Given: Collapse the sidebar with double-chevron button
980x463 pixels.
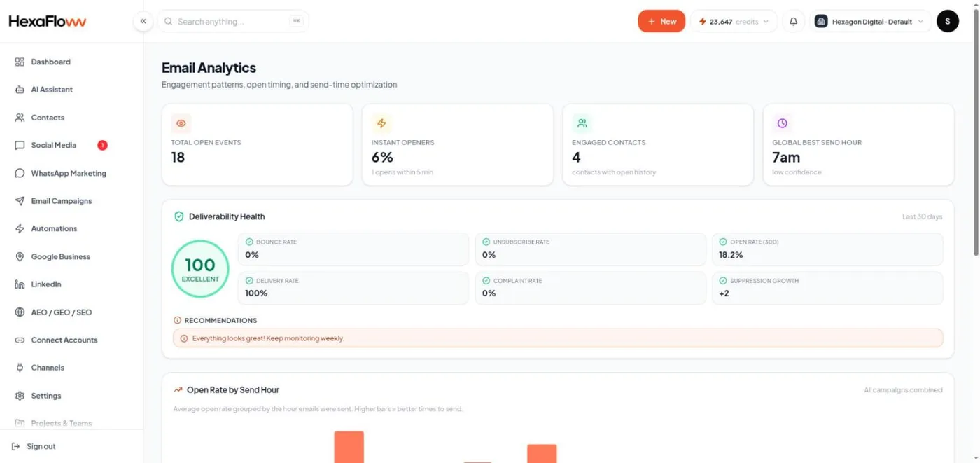Looking at the screenshot, I should click(x=143, y=22).
